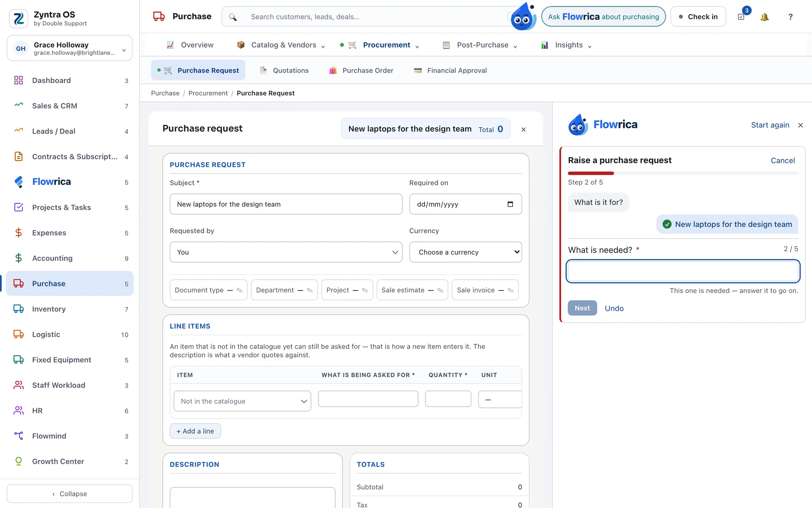Image resolution: width=812 pixels, height=508 pixels.
Task: Click the What is being asked for input
Action: (x=368, y=399)
